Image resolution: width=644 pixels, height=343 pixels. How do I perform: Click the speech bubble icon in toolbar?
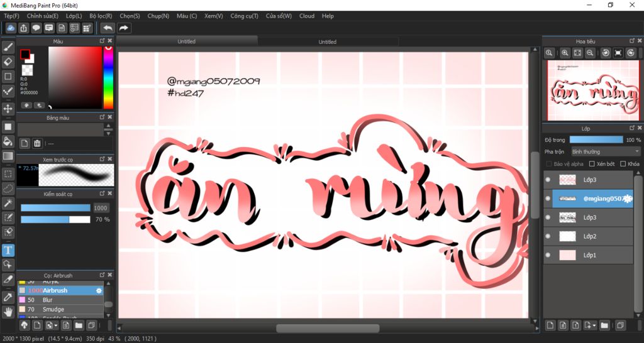pyautogui.click(x=36, y=28)
